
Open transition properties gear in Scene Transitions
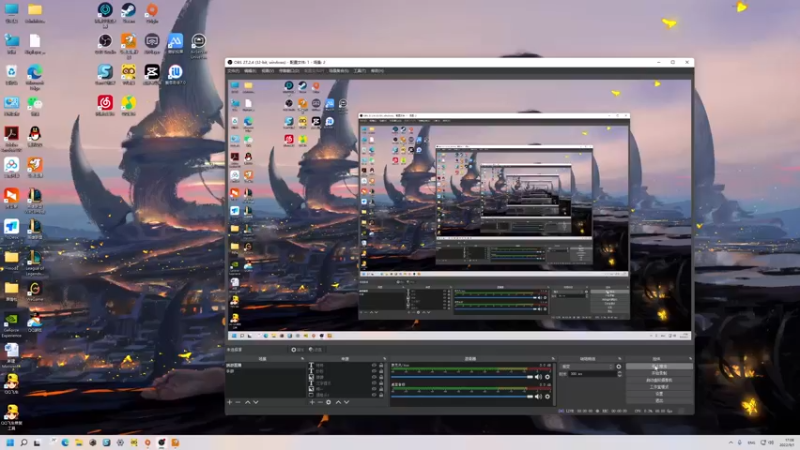[x=619, y=366]
